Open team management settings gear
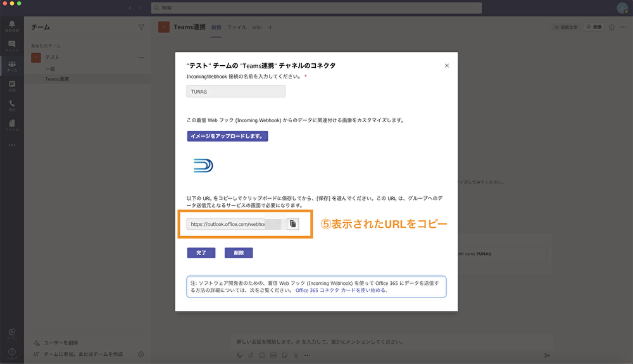 pos(141,354)
